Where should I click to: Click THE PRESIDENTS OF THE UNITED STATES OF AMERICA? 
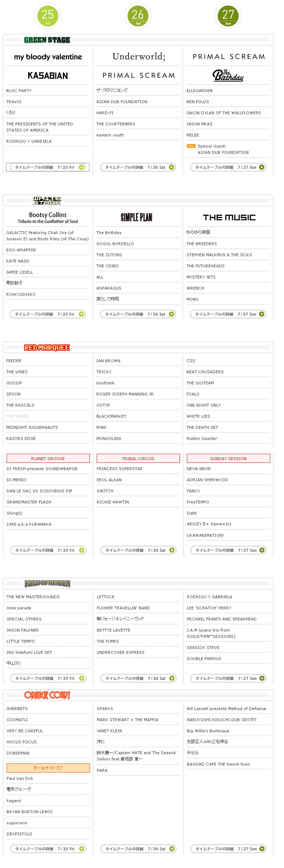pyautogui.click(x=40, y=127)
